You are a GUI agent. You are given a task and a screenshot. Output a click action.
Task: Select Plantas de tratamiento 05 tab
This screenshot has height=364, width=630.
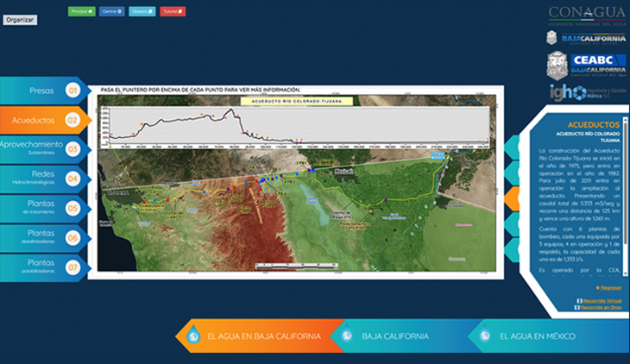tap(44, 208)
